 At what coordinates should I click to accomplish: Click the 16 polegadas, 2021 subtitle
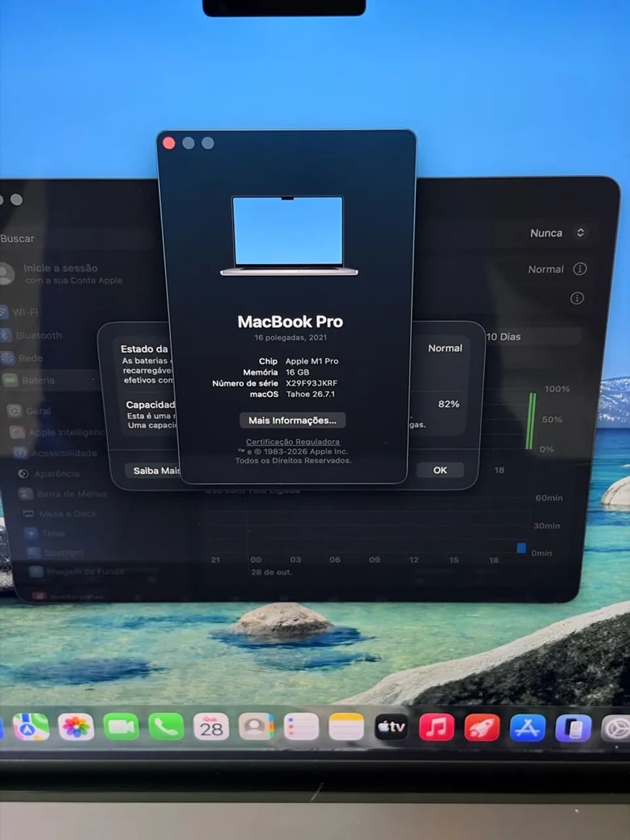pyautogui.click(x=291, y=337)
